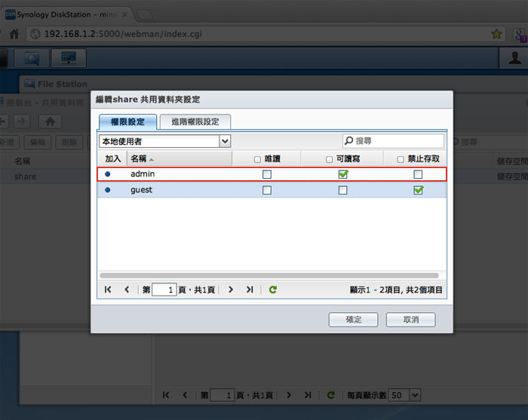528x420 pixels.
Task: Sort by the 名稱 column header
Action: [180, 158]
